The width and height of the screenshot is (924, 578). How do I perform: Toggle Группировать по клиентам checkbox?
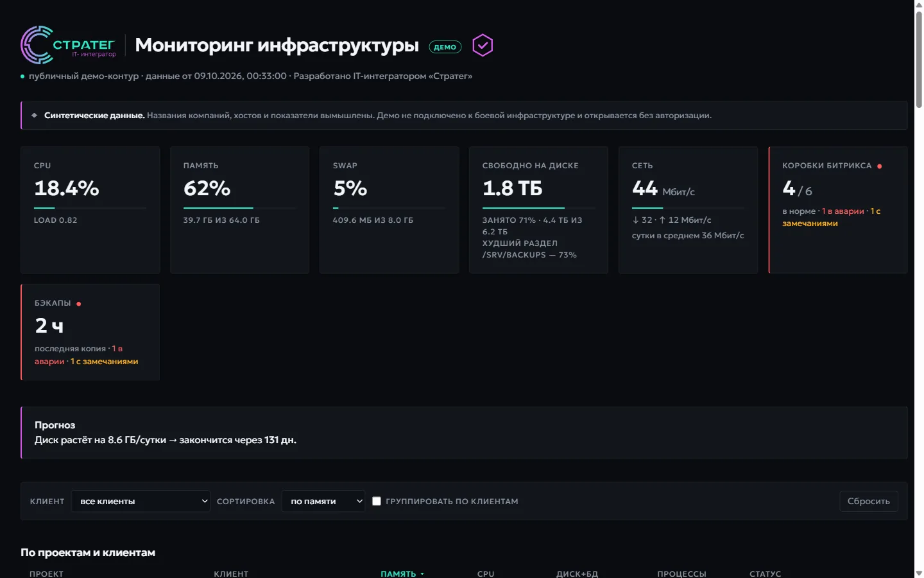tap(377, 501)
